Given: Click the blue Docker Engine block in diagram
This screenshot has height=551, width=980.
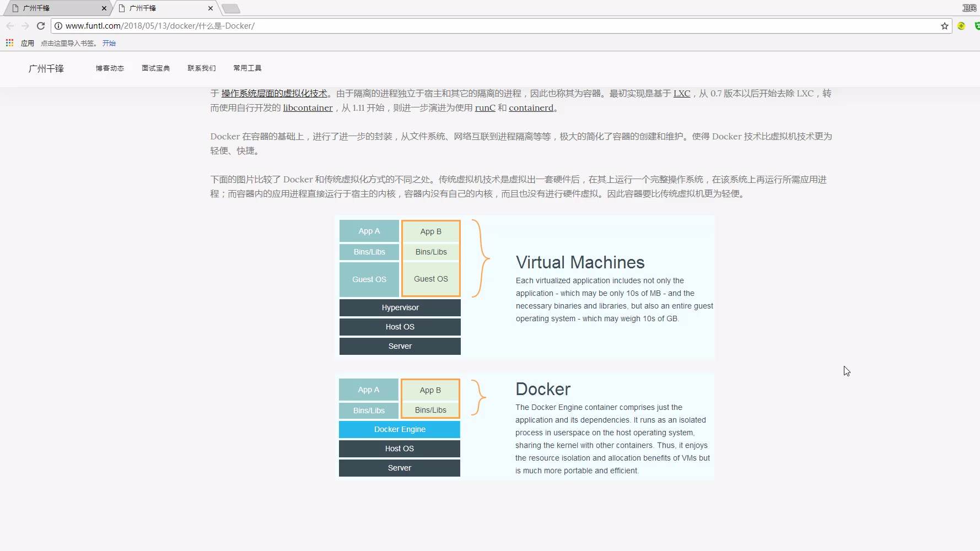Looking at the screenshot, I should [x=400, y=429].
